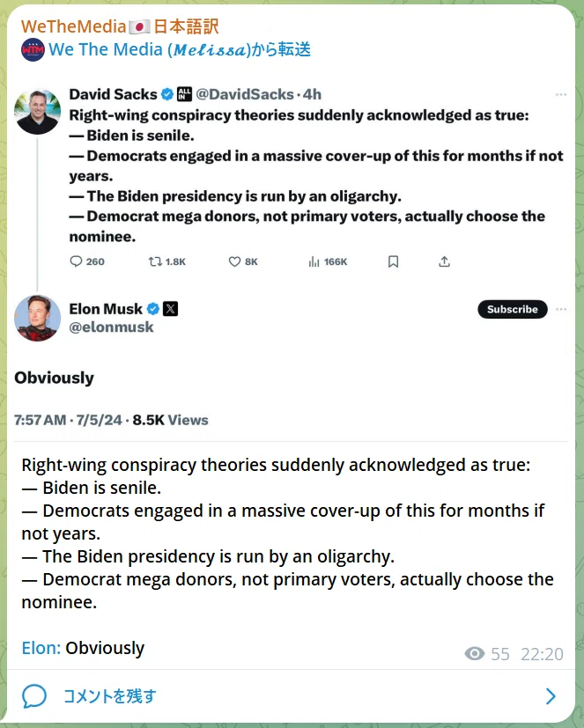Open the views chart icon showing 166K

click(x=314, y=261)
